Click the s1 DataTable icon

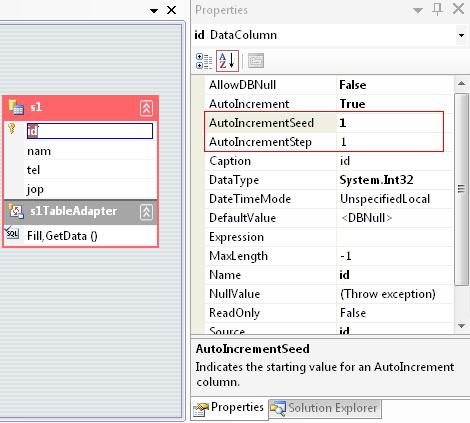point(16,107)
